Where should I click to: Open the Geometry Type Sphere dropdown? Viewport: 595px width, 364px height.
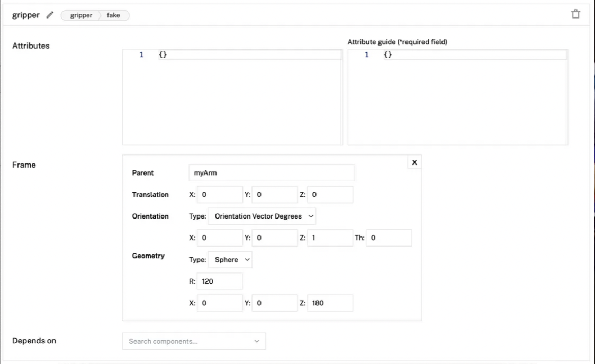tap(230, 259)
